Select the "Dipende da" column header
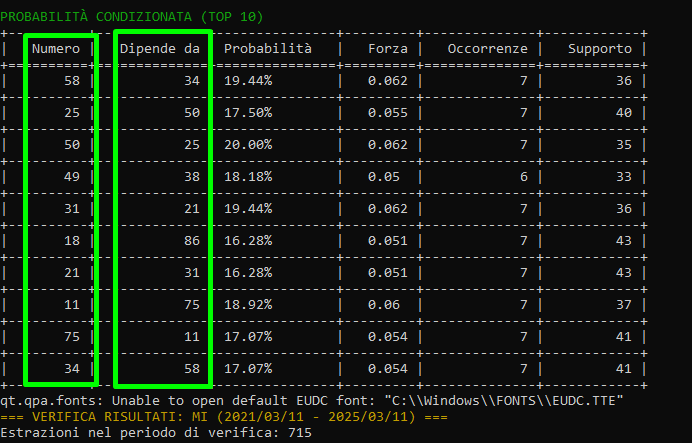Image resolution: width=692 pixels, height=443 pixels. coord(160,49)
